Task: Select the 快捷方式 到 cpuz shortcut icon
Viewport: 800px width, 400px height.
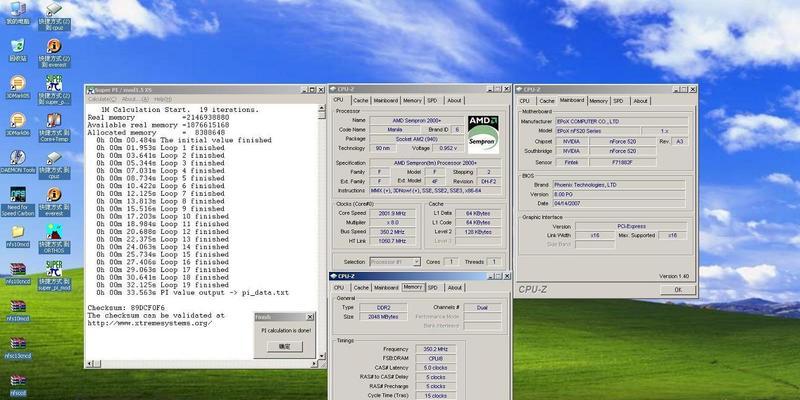Action: click(x=54, y=165)
